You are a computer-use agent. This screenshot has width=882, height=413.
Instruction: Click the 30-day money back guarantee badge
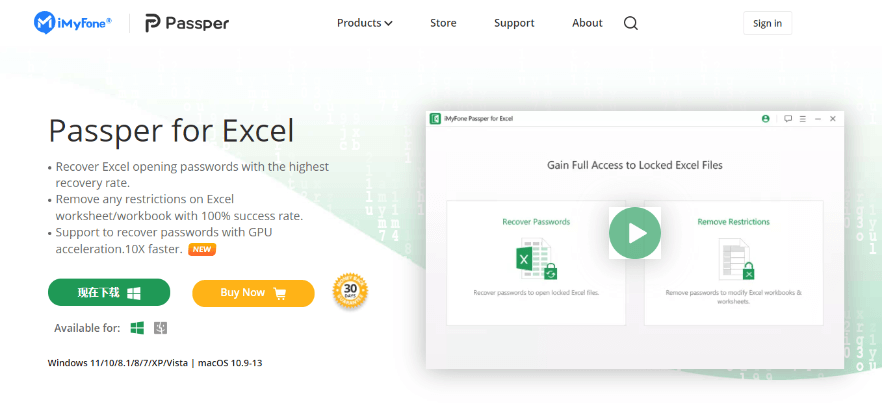coord(350,291)
